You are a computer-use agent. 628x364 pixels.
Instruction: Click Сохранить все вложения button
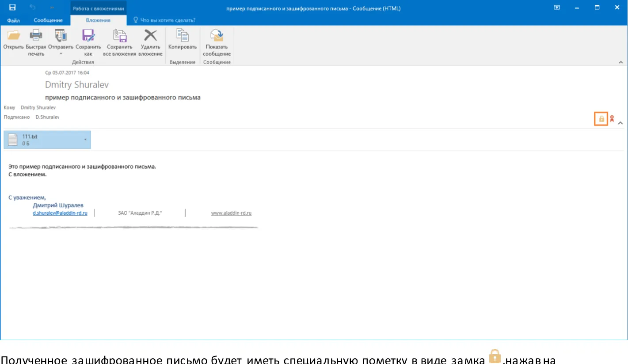click(119, 43)
